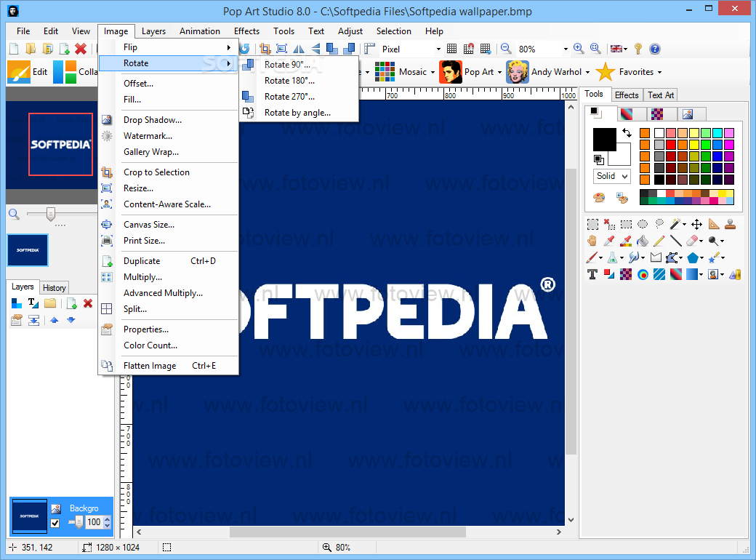The height and width of the screenshot is (560, 756).
Task: Click the black foreground color swatch
Action: tap(605, 140)
